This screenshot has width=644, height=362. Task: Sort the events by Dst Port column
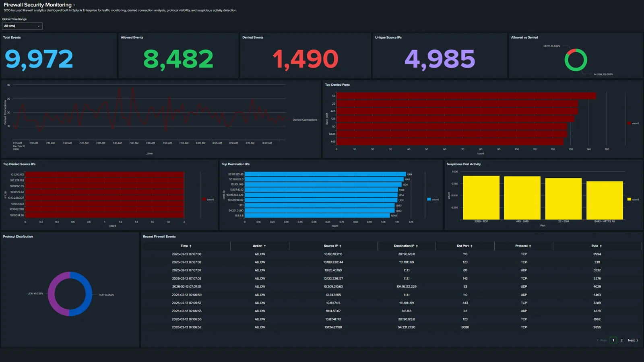(x=464, y=246)
